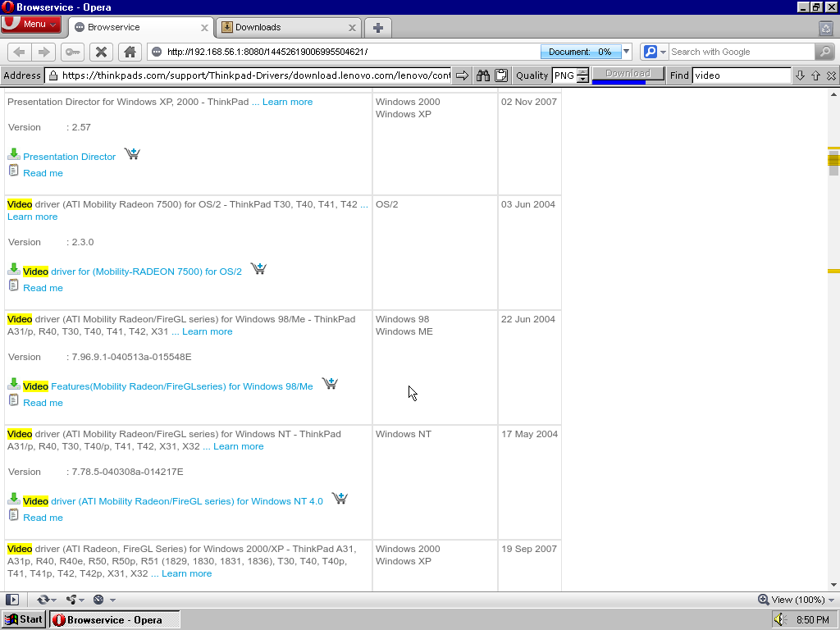Viewport: 840px width, 630px height.
Task: Go forward with the forward arrow
Action: coord(43,52)
